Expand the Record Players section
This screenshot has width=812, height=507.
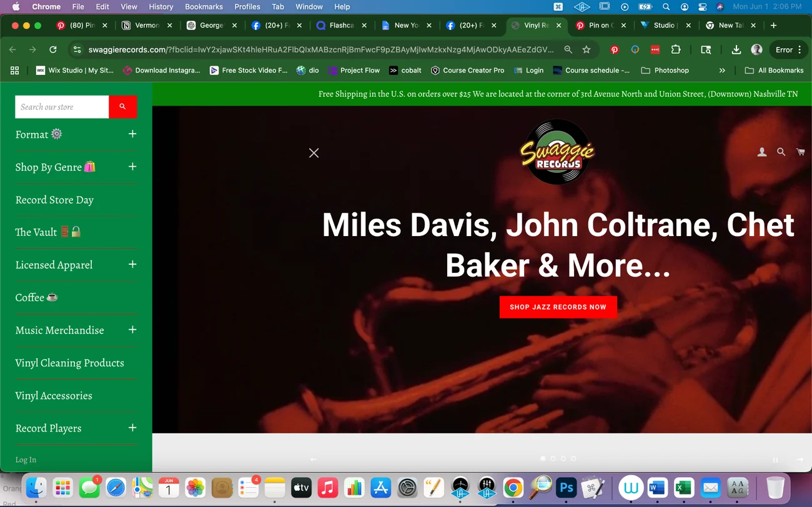tap(132, 428)
